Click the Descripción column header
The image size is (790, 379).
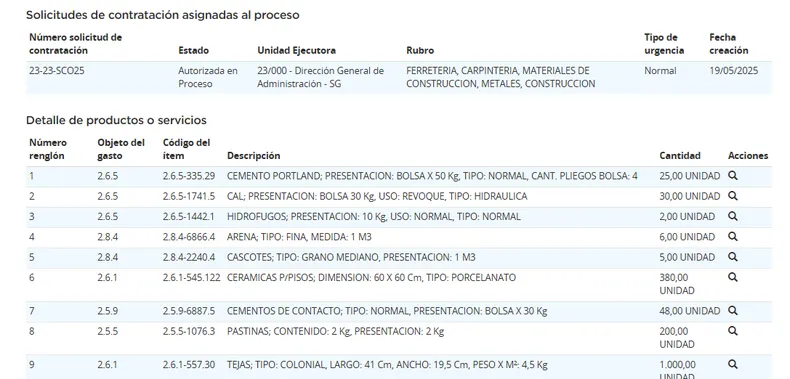coord(253,156)
